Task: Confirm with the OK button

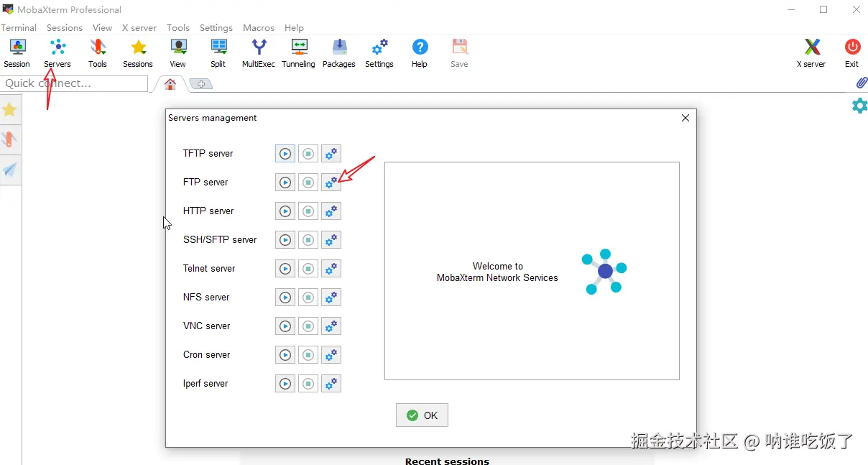Action: (422, 415)
